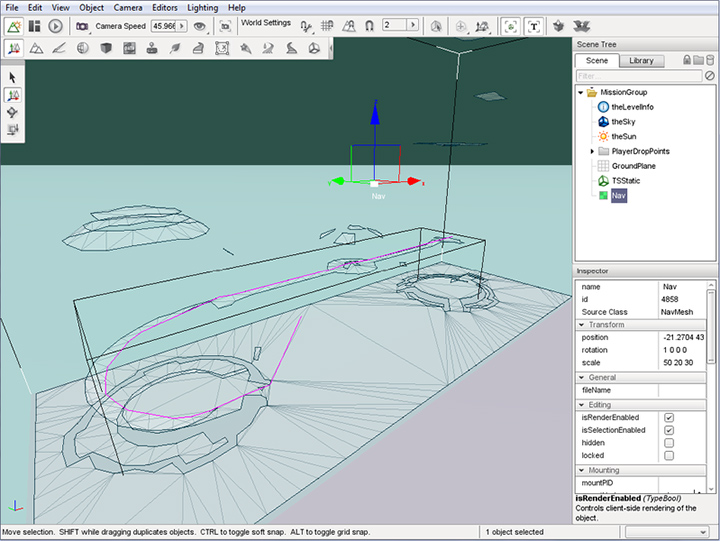The height and width of the screenshot is (541, 720).
Task: Click the magnet soft snap icon
Action: click(369, 26)
